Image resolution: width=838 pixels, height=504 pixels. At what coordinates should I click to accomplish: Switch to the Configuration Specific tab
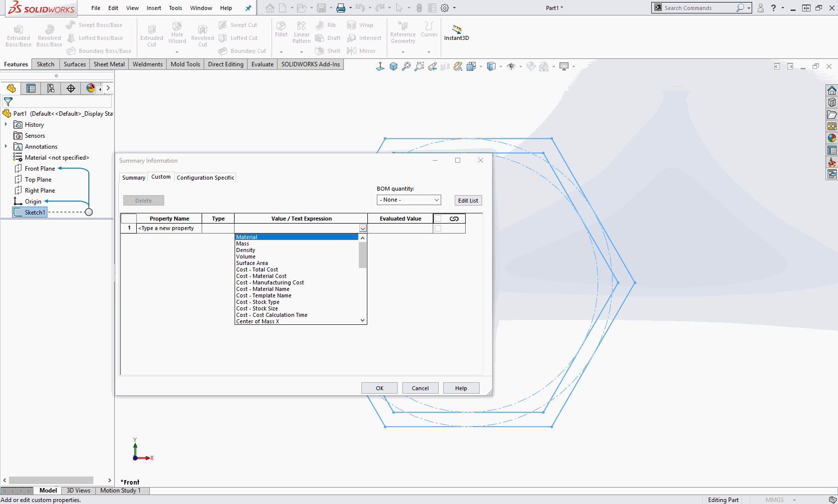205,178
